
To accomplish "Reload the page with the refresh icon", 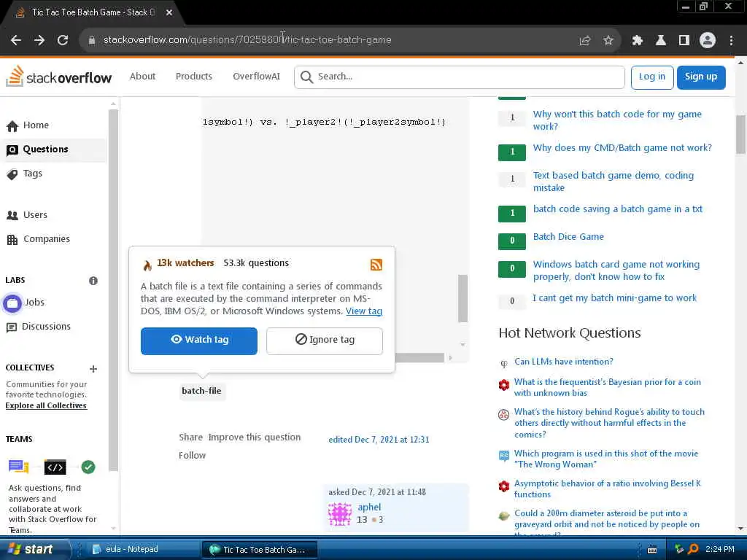I will click(x=63, y=40).
